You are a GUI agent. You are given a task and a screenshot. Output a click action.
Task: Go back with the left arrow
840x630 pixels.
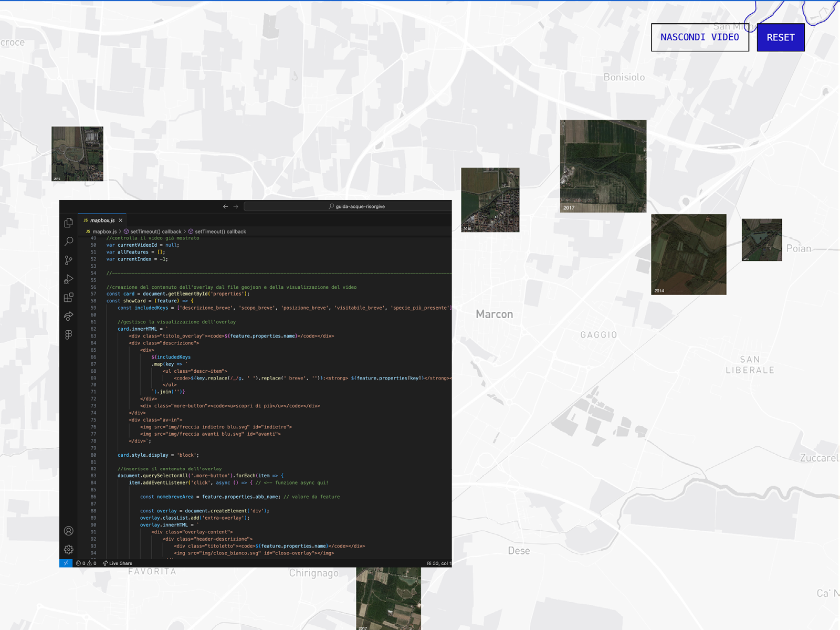click(226, 206)
